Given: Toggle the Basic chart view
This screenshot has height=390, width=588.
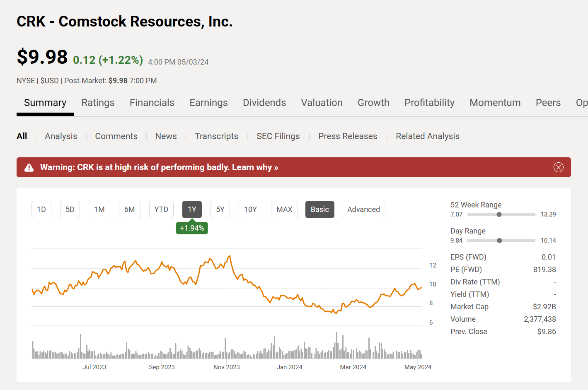Looking at the screenshot, I should click(x=319, y=209).
